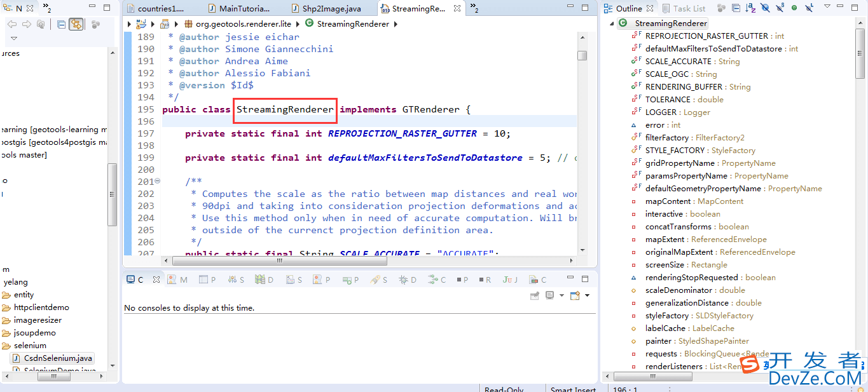
Task: Toggle Hide Local Types in Outline
Action: [809, 8]
